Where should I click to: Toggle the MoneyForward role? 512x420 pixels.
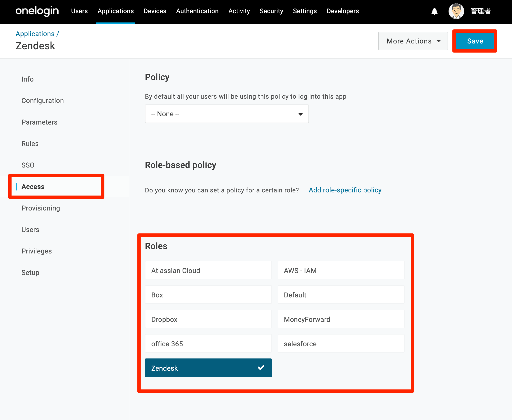[341, 319]
